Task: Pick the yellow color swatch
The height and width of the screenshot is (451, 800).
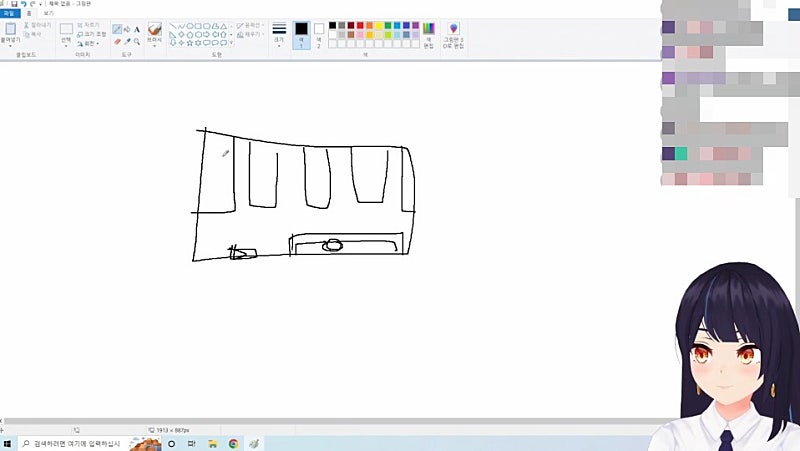Action: (x=379, y=25)
